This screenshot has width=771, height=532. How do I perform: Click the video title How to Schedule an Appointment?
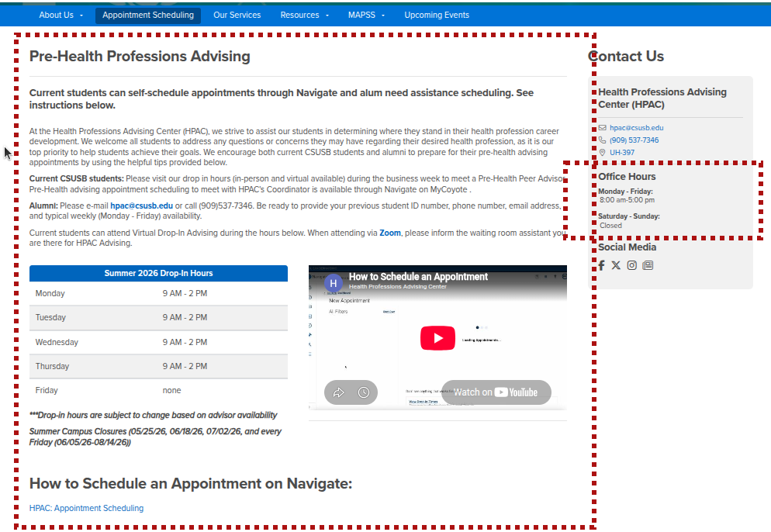click(418, 277)
